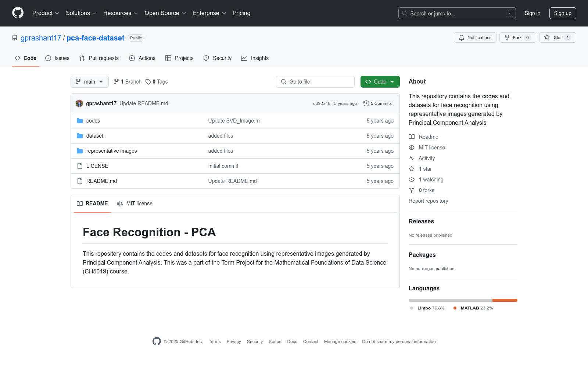Image resolution: width=588 pixels, height=368 pixels.
Task: Click the tag icon next to 0 Tags
Action: tap(148, 82)
